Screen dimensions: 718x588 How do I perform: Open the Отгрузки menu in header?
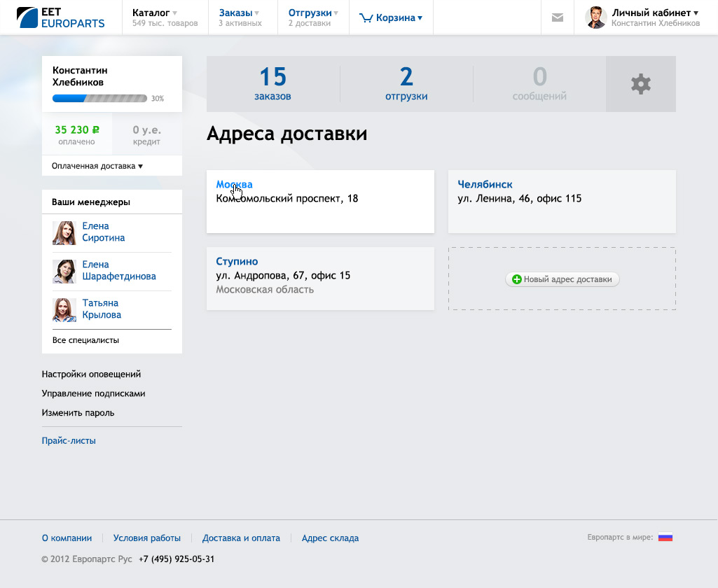pyautogui.click(x=313, y=13)
